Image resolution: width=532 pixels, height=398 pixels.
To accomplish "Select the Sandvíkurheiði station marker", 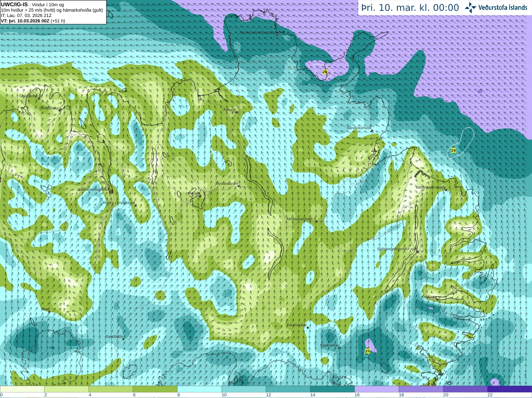I will tap(372, 131).
